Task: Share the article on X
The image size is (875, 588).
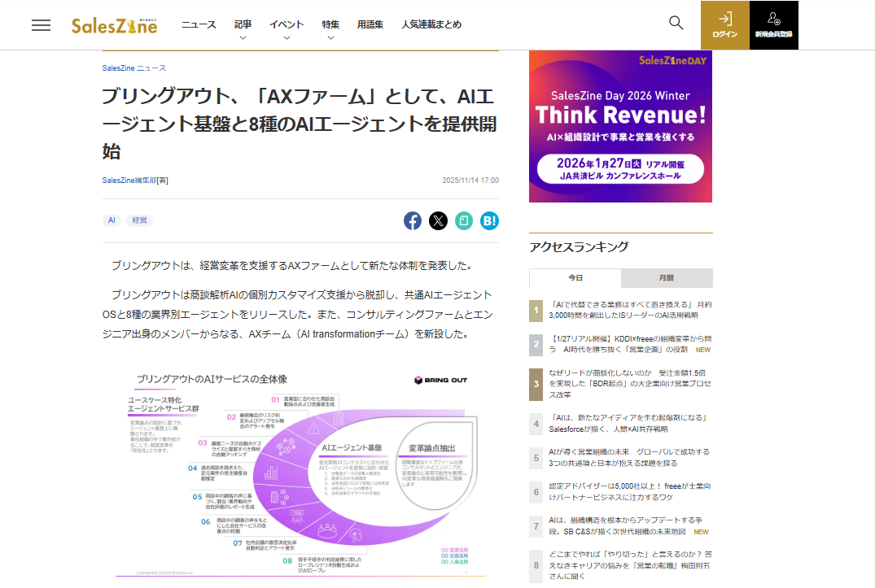Action: [438, 220]
